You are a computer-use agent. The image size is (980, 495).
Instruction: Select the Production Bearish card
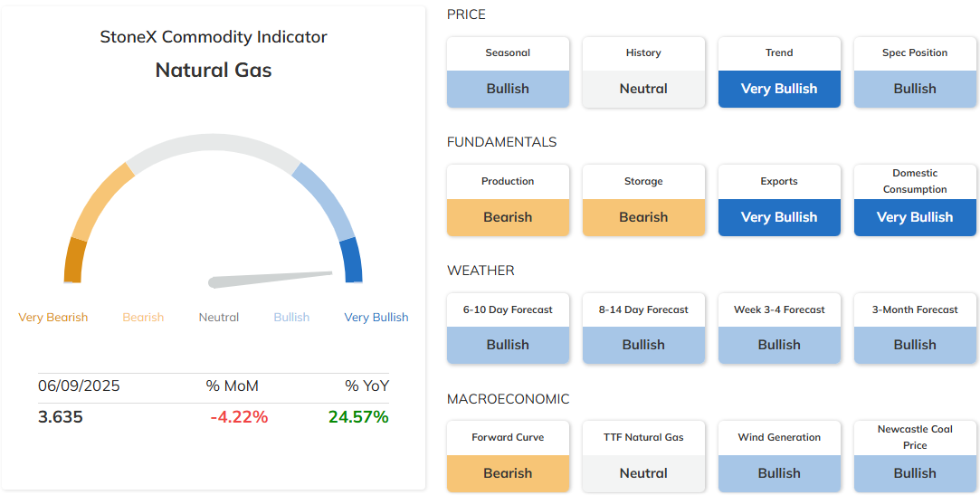508,200
